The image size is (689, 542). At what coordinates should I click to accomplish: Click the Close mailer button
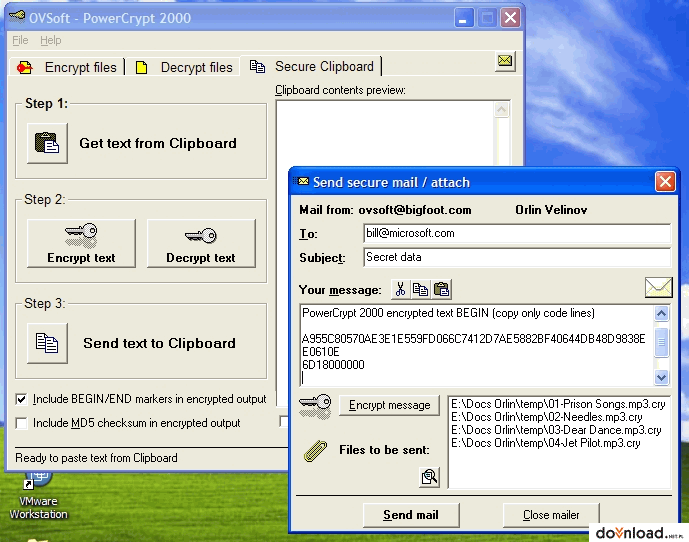[x=551, y=515]
